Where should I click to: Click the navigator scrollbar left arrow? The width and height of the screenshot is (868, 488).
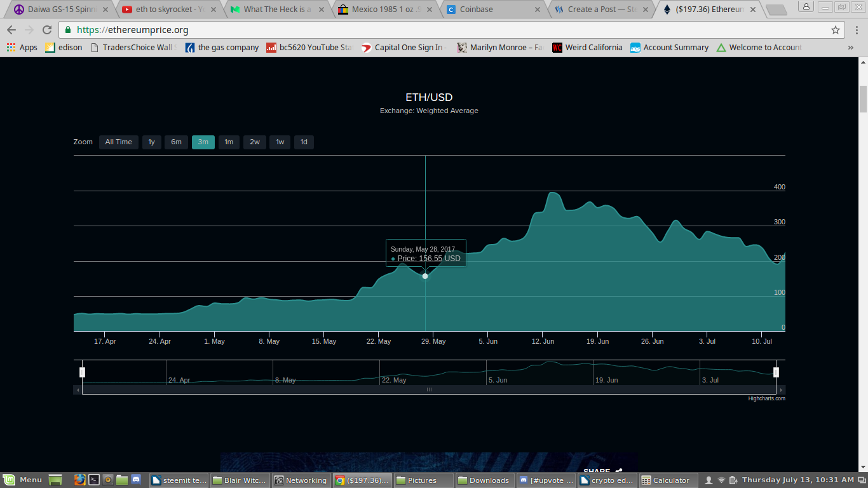pos(78,390)
